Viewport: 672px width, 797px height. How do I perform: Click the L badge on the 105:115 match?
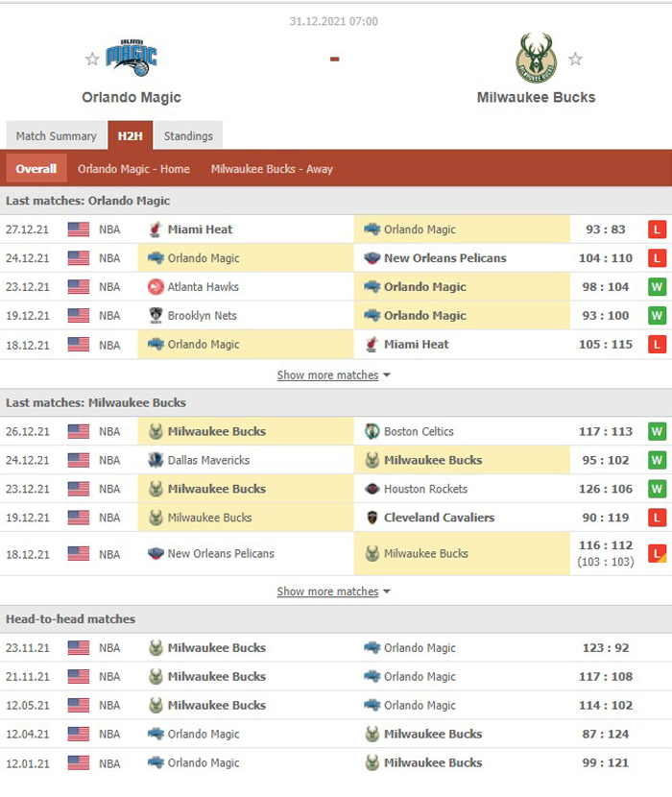point(657,344)
